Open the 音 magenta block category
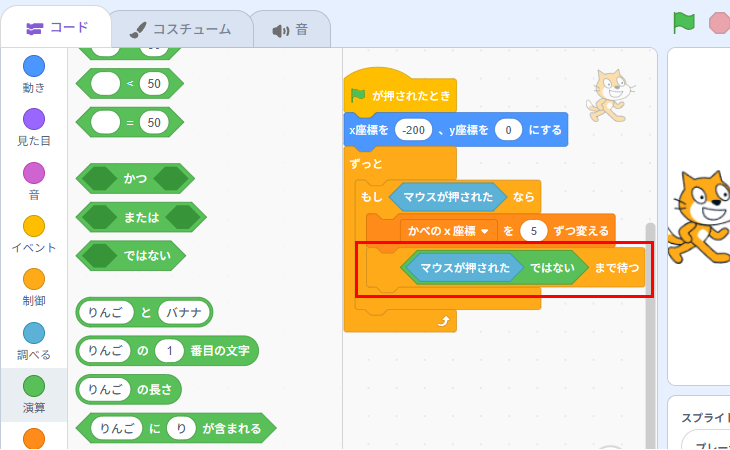 click(34, 173)
